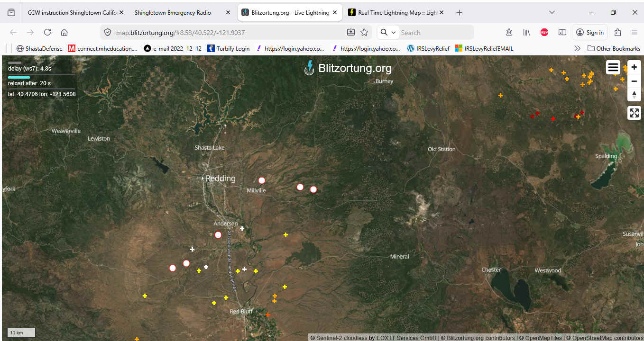Expand the list all tabs chevron
This screenshot has height=341, width=644.
click(x=552, y=12)
